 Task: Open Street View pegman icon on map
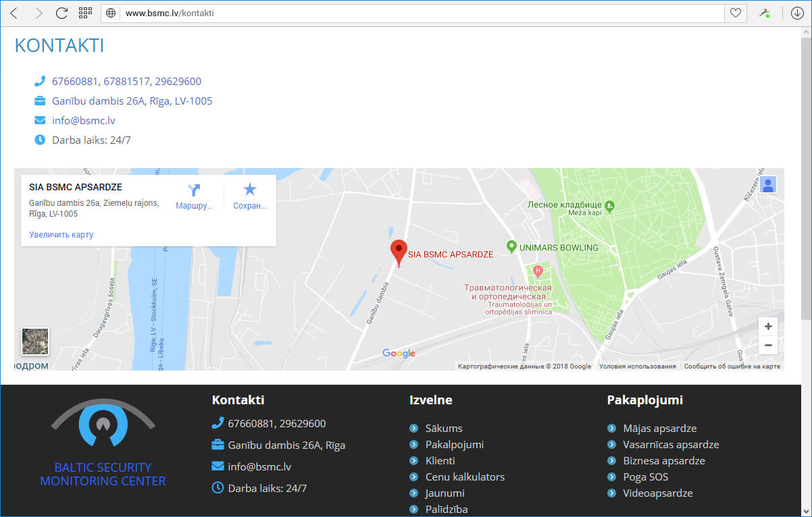pyautogui.click(x=767, y=184)
